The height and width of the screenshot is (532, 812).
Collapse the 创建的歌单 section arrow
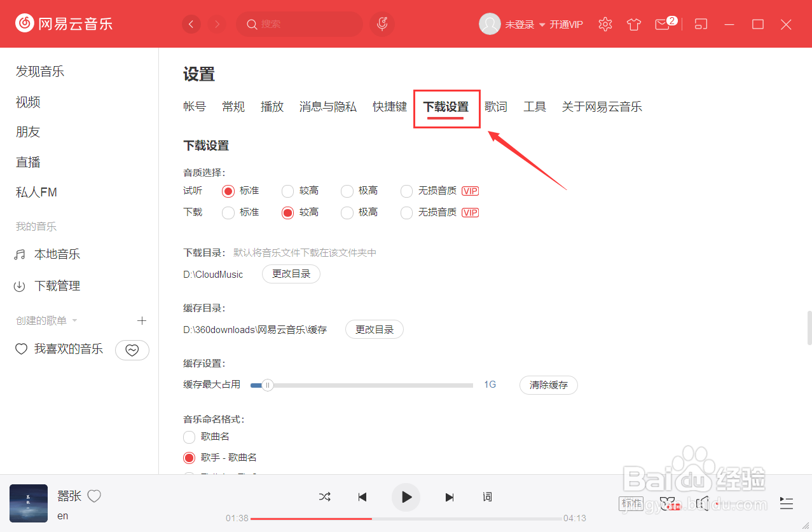click(x=74, y=321)
